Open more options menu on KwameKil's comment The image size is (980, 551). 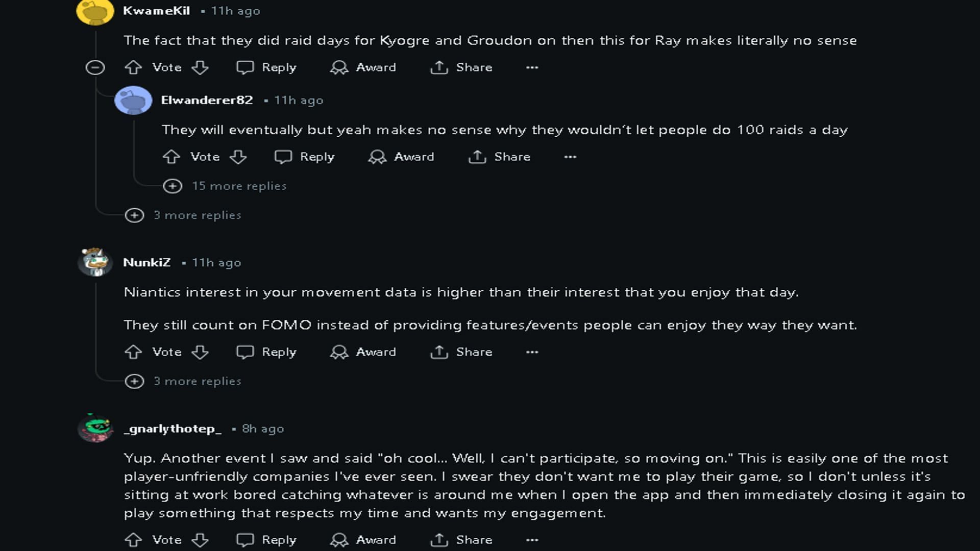pyautogui.click(x=532, y=67)
